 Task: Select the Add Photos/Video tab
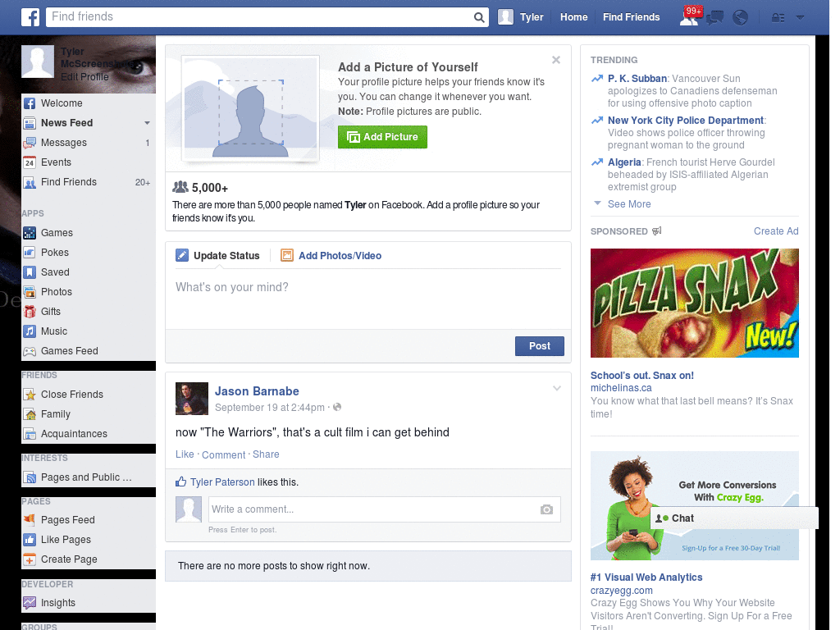[331, 256]
